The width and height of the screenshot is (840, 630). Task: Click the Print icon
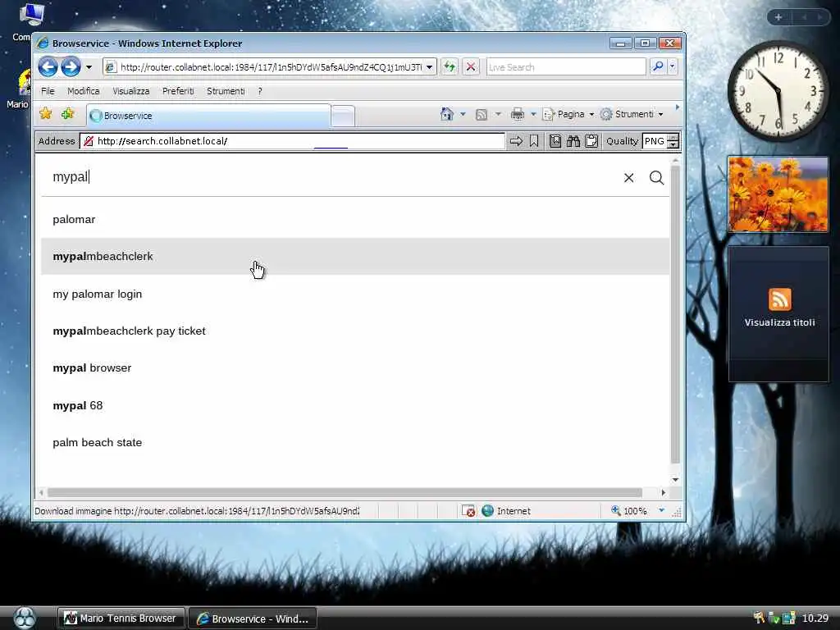(518, 114)
